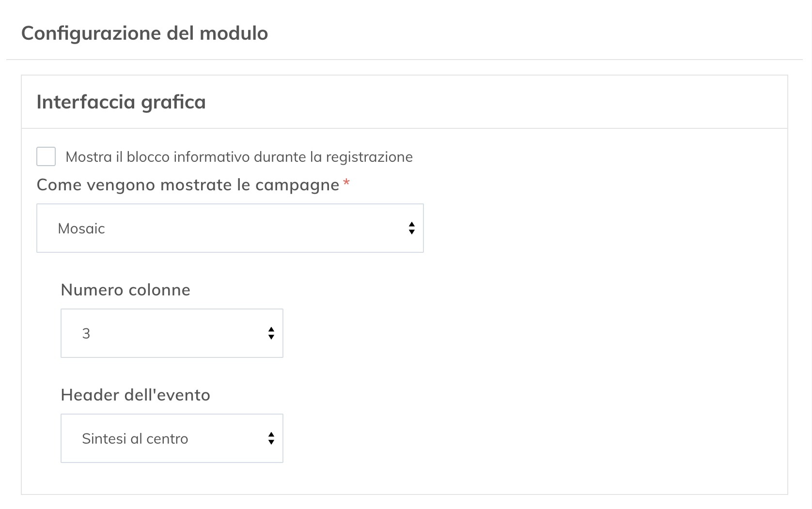Click the red required asterisk
The height and width of the screenshot is (509, 812).
(346, 183)
